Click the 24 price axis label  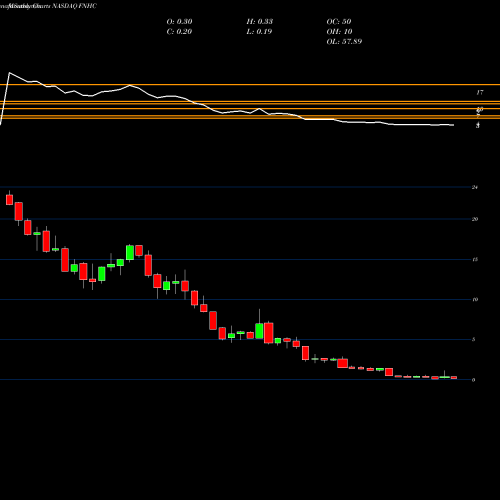click(x=475, y=187)
